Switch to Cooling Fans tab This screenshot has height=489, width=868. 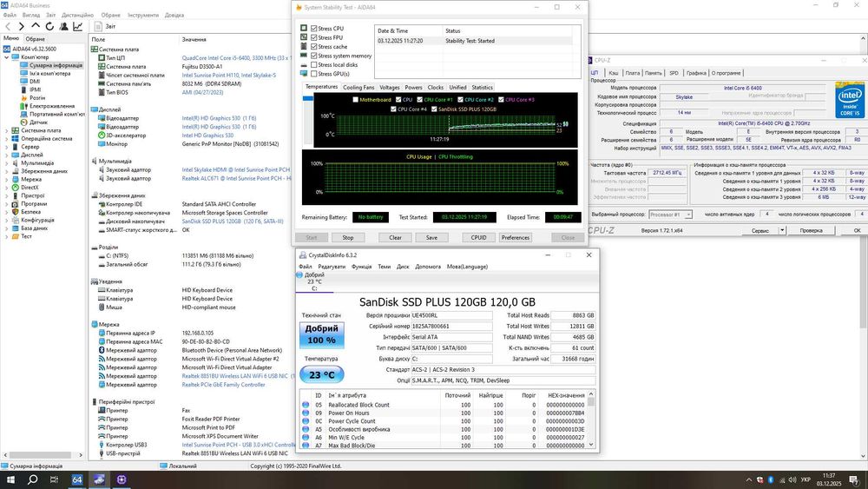[358, 88]
